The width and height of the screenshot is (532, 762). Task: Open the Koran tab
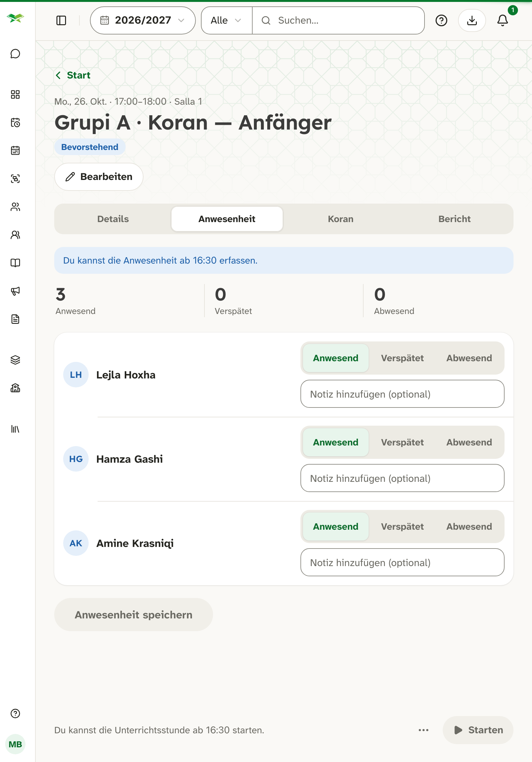341,219
